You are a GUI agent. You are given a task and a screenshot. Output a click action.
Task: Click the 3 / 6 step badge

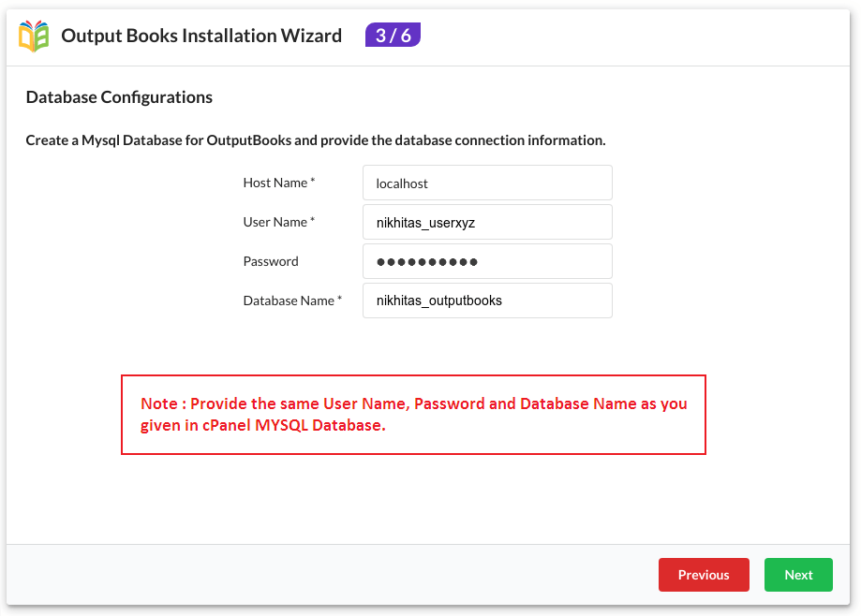coord(393,35)
